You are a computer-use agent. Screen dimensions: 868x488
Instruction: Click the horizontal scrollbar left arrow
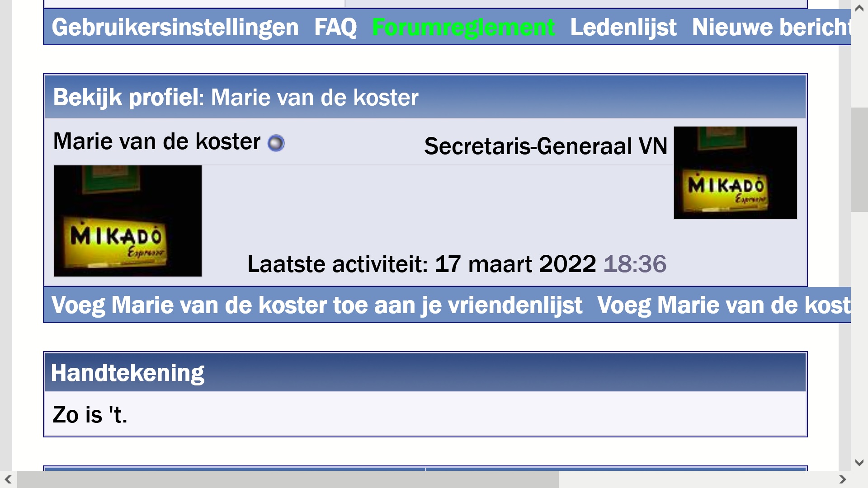pyautogui.click(x=8, y=479)
